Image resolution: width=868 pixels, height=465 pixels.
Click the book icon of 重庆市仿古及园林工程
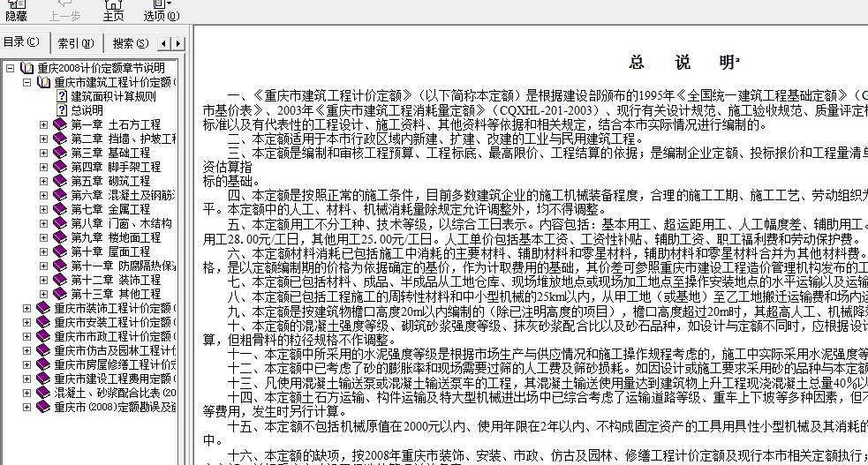[x=43, y=350]
